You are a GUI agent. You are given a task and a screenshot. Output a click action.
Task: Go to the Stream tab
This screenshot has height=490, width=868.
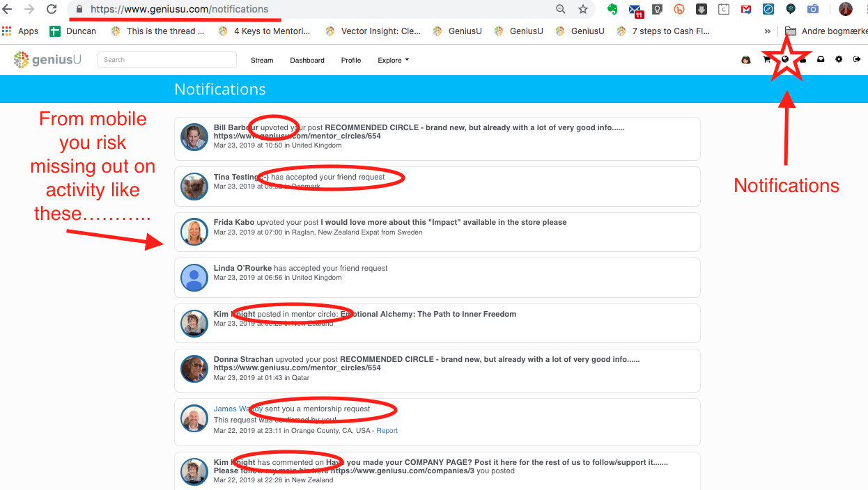click(262, 61)
